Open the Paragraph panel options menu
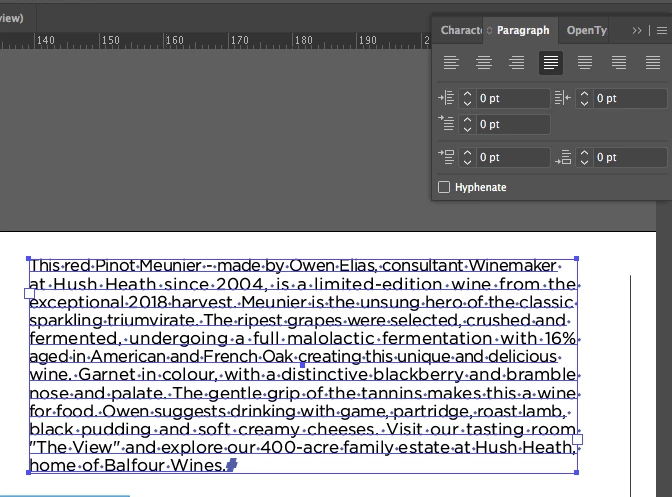Screen dimensions: 672x497 pyautogui.click(x=662, y=30)
